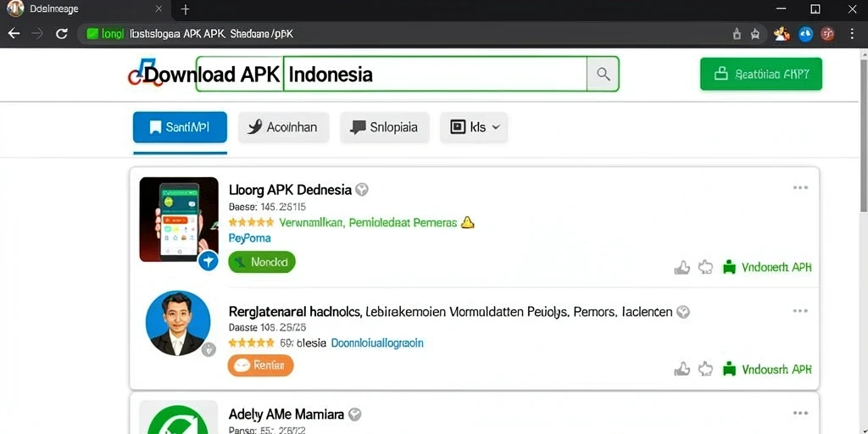Click the star rating on Rerglatenaral result
Image resolution: width=868 pixels, height=434 pixels.
click(x=251, y=342)
